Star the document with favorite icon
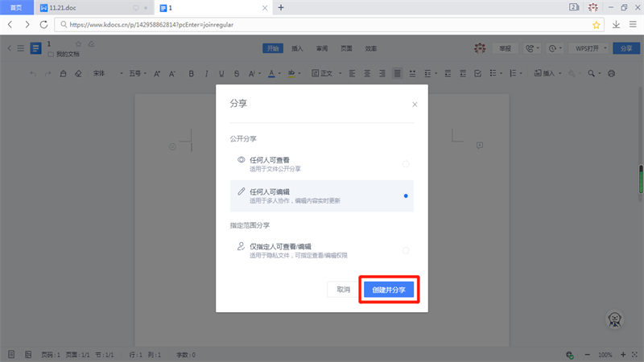Viewport: 644px width, 362px height. click(x=78, y=43)
